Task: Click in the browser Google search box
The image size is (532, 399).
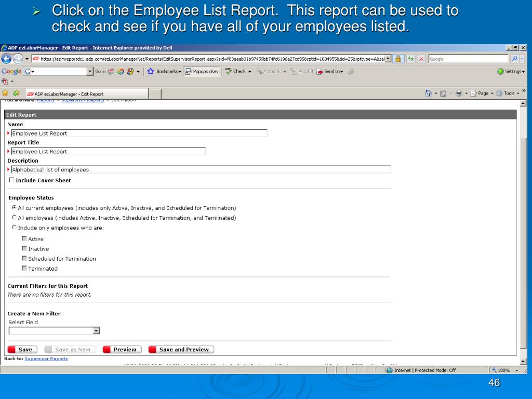Action: pyautogui.click(x=468, y=59)
